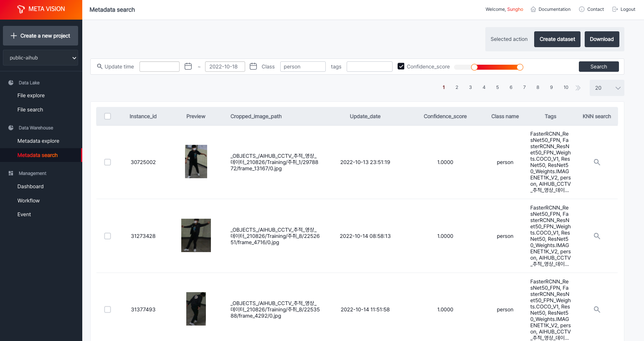This screenshot has width=644, height=341.
Task: Click the Search button
Action: (x=599, y=67)
